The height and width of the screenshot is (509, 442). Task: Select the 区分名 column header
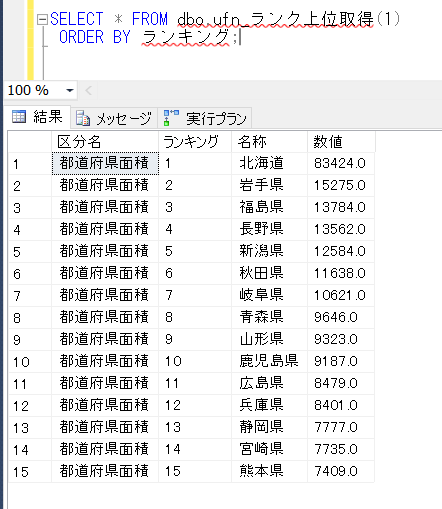tap(105, 142)
